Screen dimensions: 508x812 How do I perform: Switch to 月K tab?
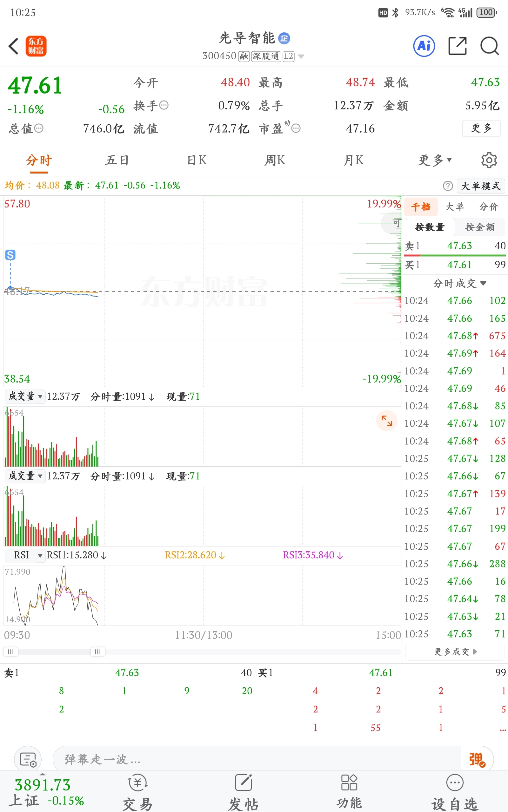point(353,160)
